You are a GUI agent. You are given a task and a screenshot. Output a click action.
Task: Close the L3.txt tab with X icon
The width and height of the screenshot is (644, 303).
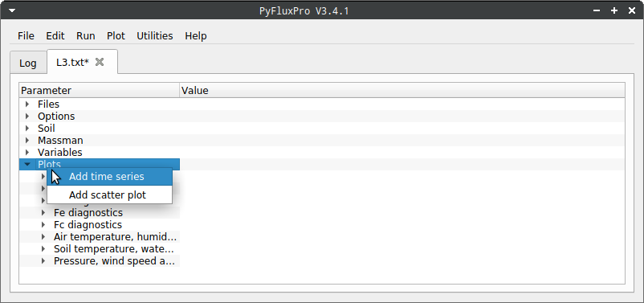click(100, 62)
